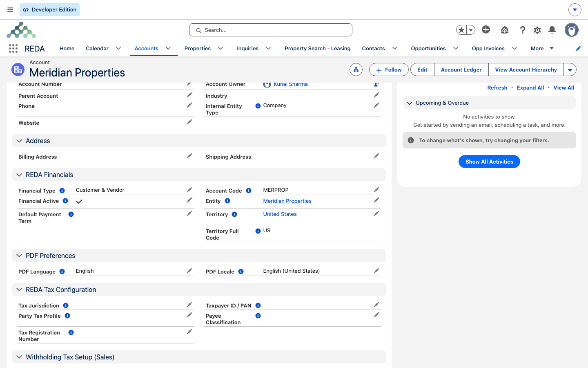Open the Accounts tab dropdown chevron
588x368 pixels.
pyautogui.click(x=168, y=48)
